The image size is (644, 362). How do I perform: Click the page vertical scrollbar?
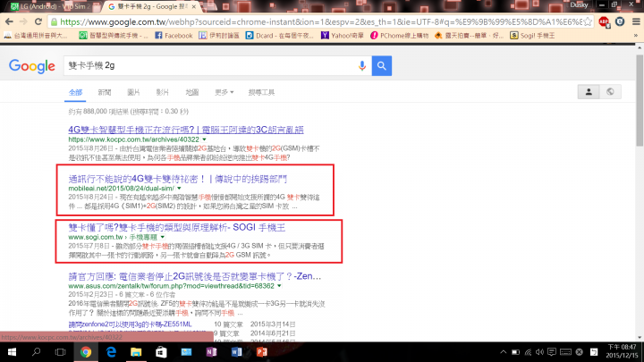640,100
